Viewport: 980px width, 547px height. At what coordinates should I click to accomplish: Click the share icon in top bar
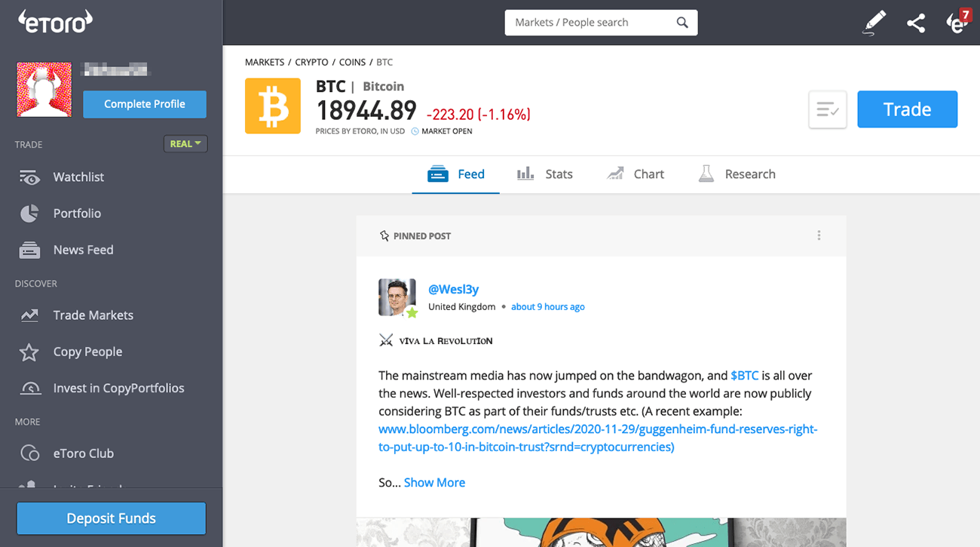pyautogui.click(x=916, y=23)
